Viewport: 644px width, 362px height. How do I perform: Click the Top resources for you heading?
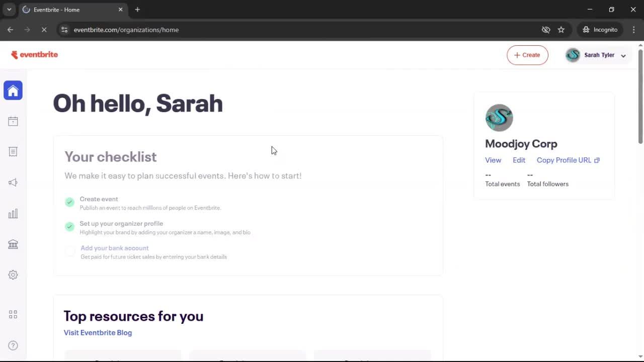133,316
